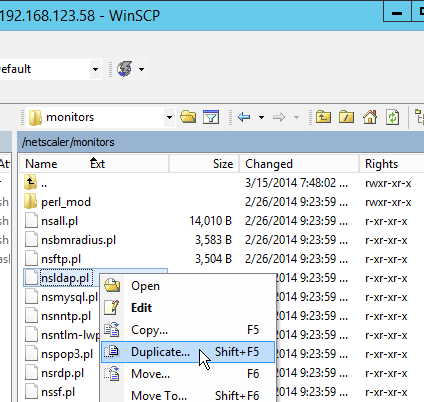424x402 pixels.
Task: Select the nssf.pl file name
Action: tap(58, 392)
